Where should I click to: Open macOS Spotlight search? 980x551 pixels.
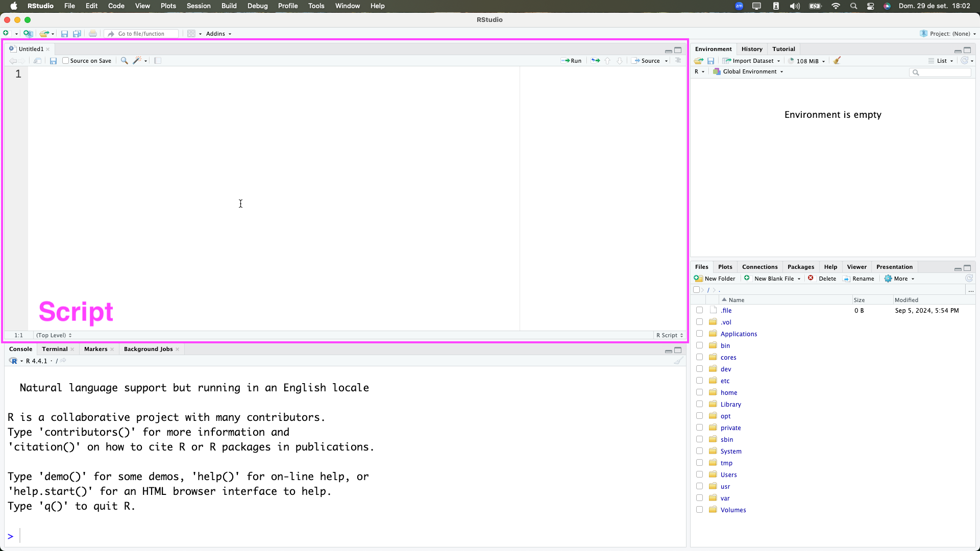(853, 6)
